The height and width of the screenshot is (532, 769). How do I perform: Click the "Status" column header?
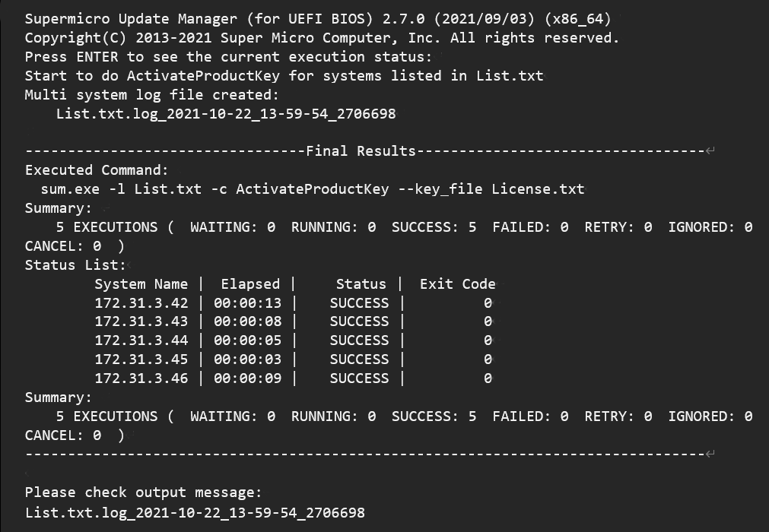[361, 284]
